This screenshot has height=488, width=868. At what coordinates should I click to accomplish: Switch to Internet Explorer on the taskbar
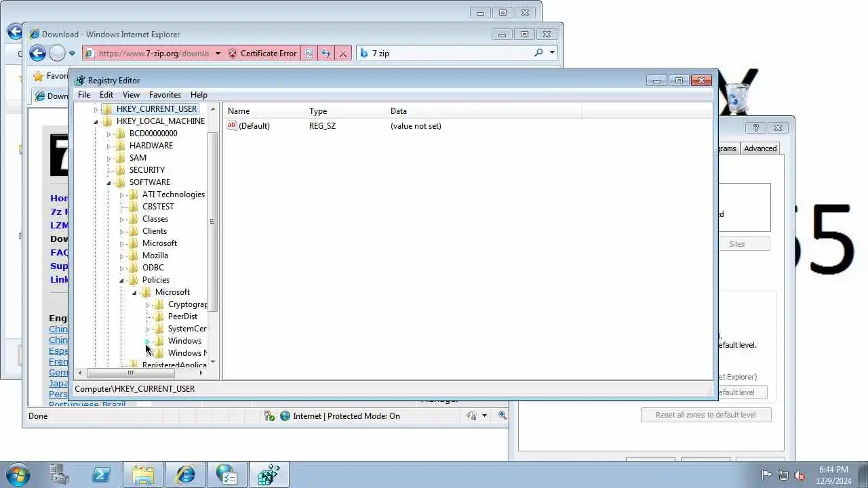(185, 474)
